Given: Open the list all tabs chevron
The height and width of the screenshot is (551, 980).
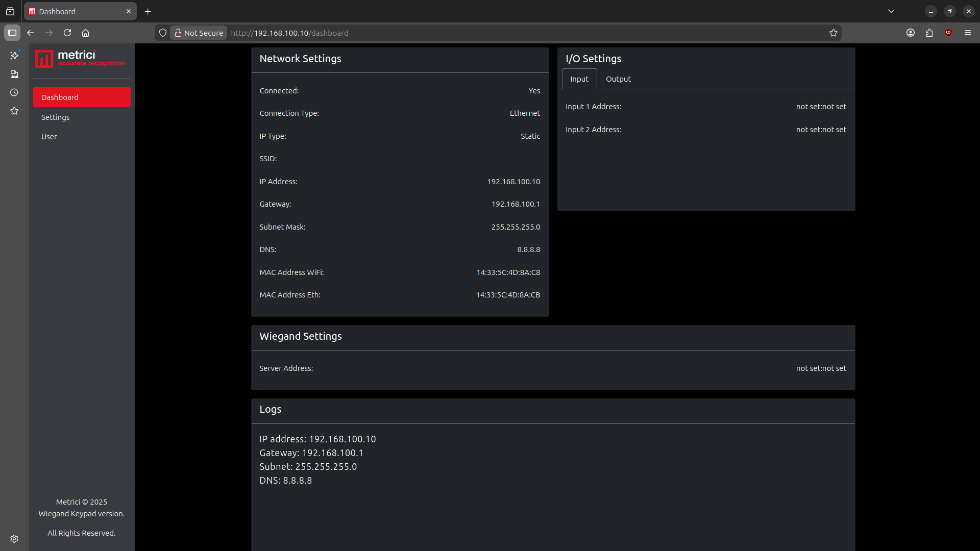Looking at the screenshot, I should click(891, 11).
